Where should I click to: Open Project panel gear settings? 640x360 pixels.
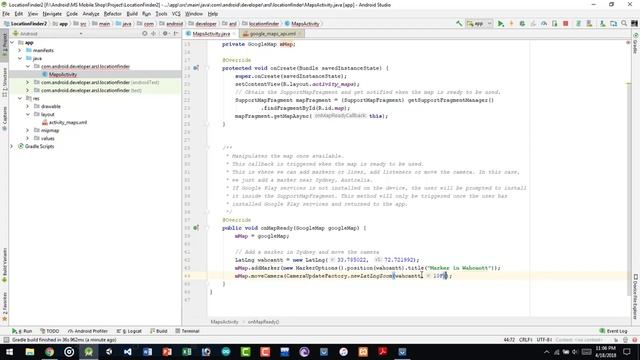(x=165, y=33)
